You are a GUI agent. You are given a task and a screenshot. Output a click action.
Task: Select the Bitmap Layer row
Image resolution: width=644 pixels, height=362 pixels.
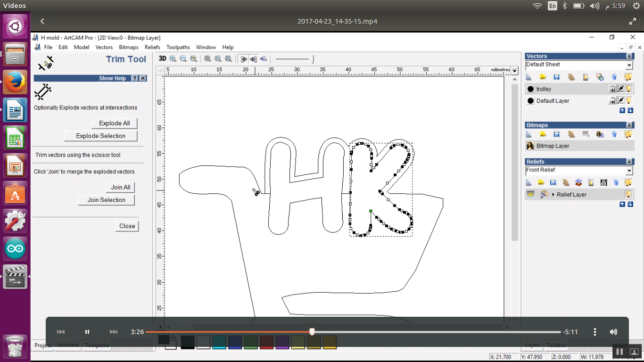pos(579,146)
